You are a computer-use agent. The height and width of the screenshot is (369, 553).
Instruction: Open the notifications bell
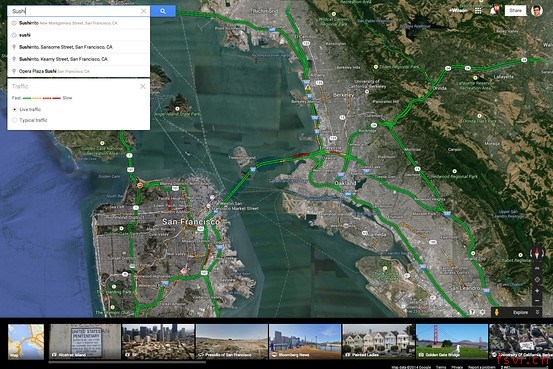click(493, 11)
